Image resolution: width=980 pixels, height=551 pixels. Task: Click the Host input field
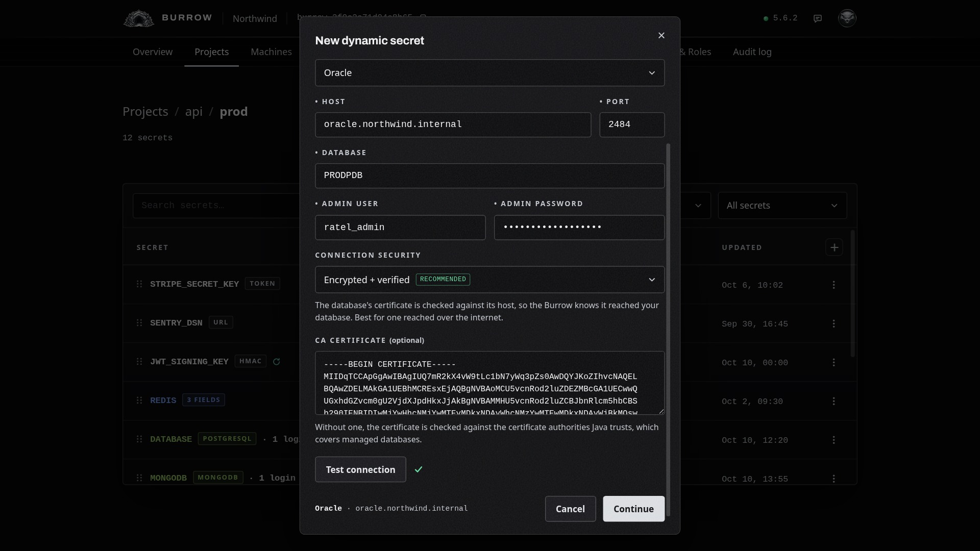tap(453, 124)
